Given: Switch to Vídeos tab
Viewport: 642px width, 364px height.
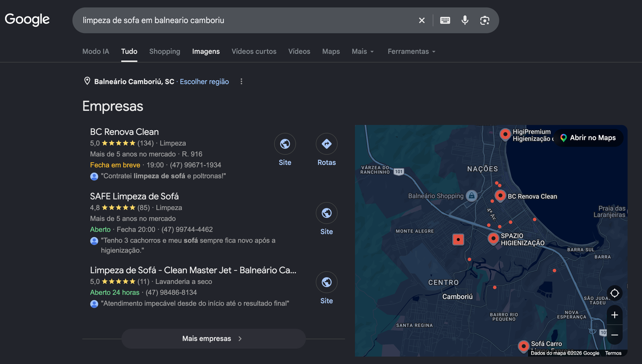Looking at the screenshot, I should point(299,51).
